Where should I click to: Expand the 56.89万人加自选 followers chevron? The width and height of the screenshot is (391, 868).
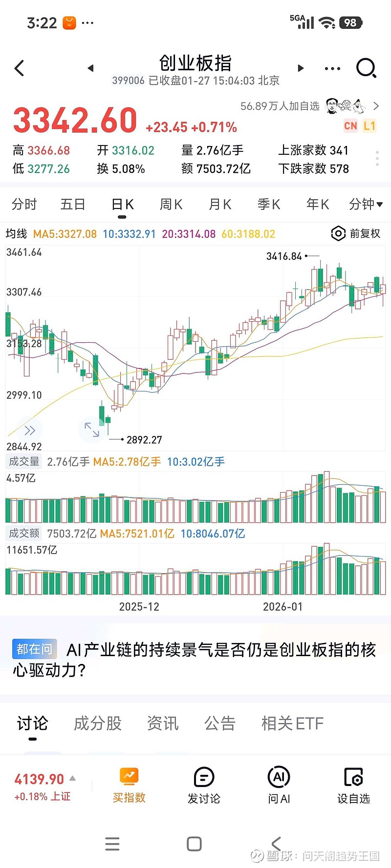376,106
